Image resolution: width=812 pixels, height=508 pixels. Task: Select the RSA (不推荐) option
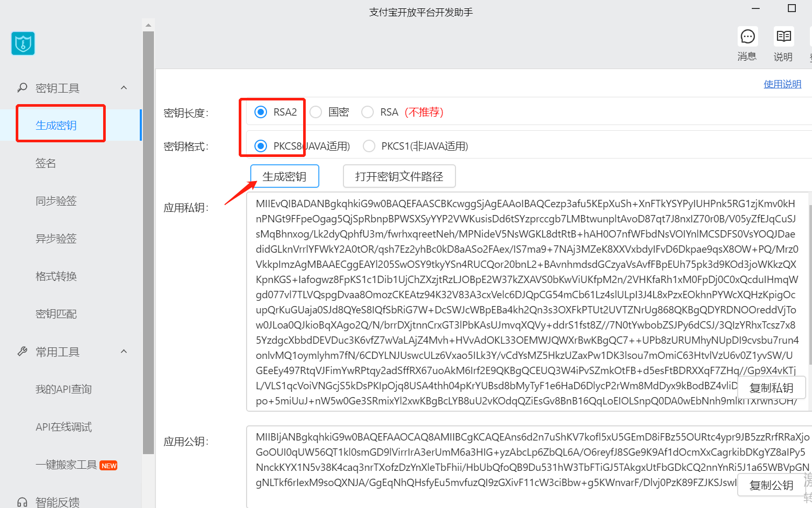click(x=367, y=111)
